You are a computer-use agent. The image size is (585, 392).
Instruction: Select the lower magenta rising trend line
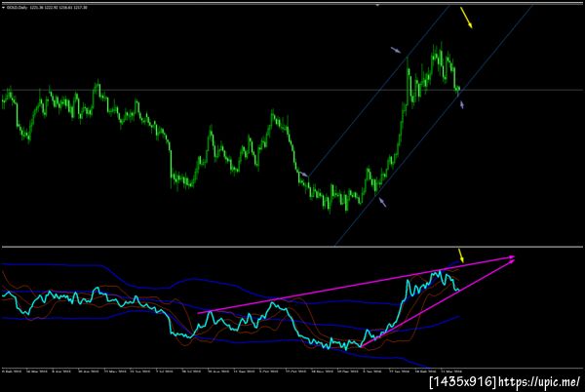point(437,304)
